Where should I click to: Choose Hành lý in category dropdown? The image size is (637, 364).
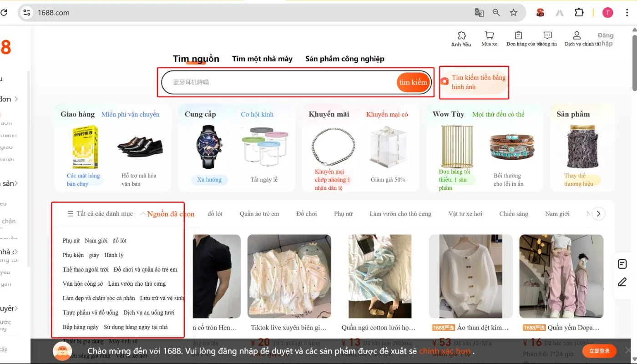tap(114, 255)
